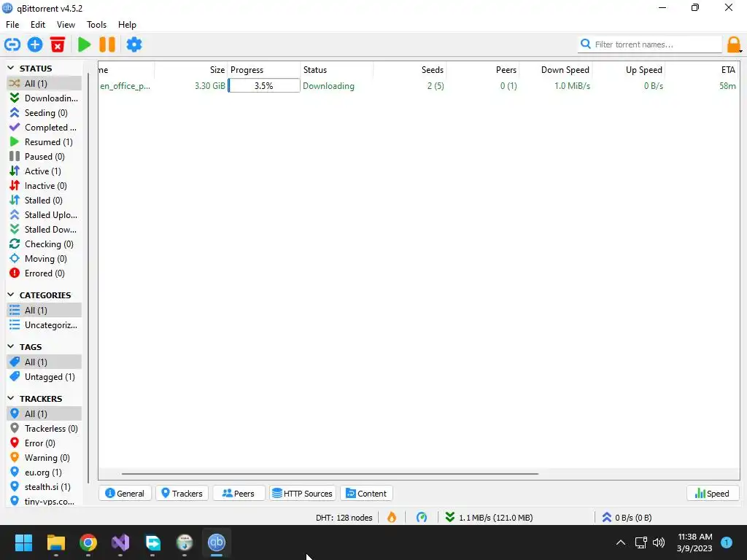
Task: Open Chrome from taskbar
Action: pyautogui.click(x=88, y=542)
